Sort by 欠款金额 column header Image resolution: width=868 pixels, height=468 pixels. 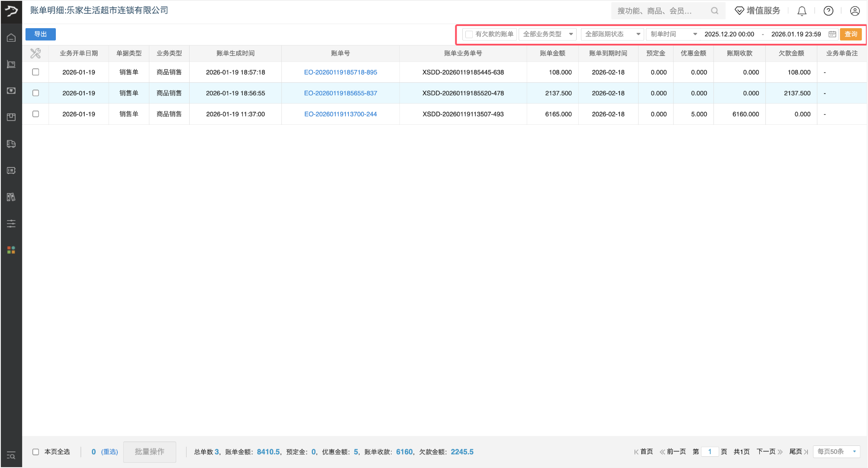point(791,53)
